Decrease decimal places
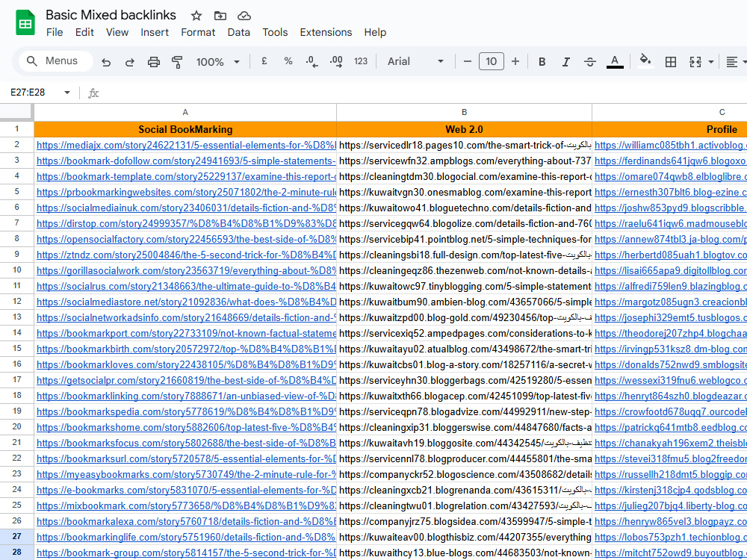747x560 pixels. (312, 61)
